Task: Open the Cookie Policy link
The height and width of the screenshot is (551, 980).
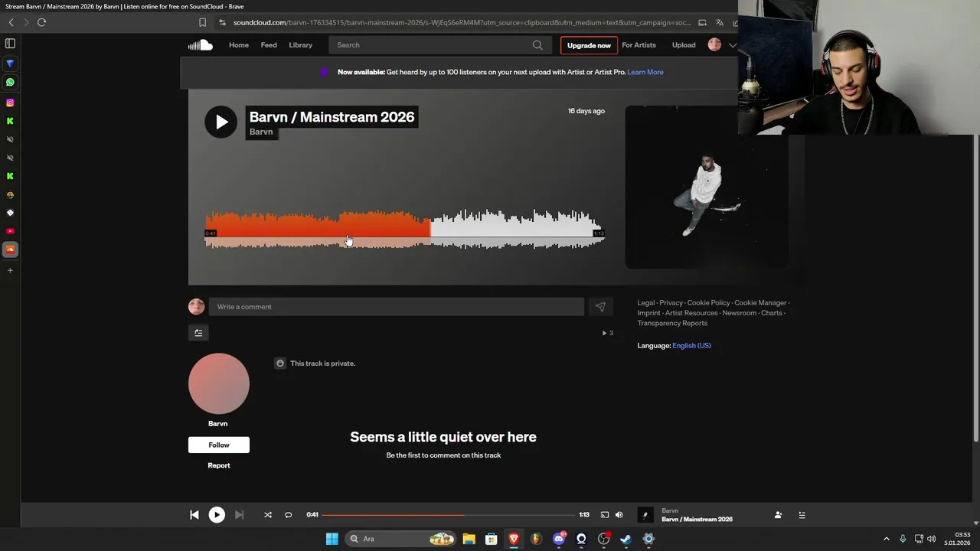Action: click(709, 303)
